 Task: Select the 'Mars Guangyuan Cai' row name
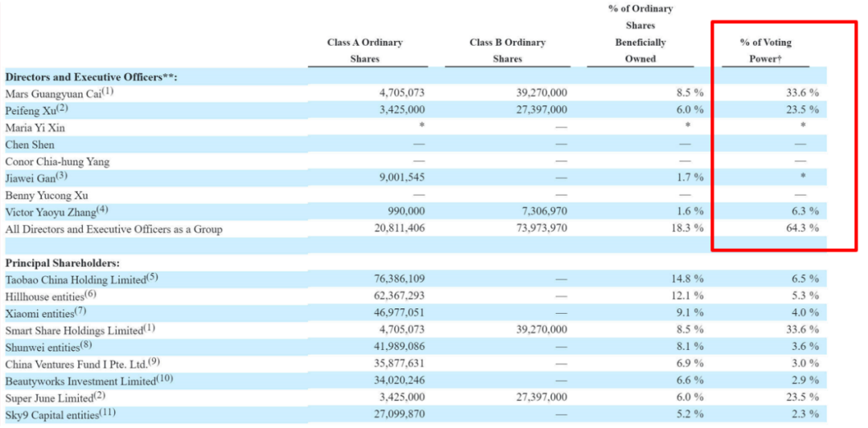59,92
